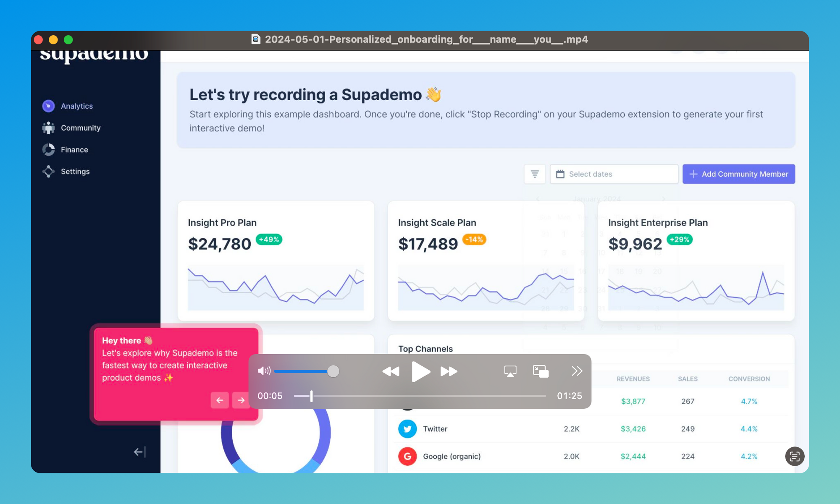Open the Finance sidebar item
This screenshot has width=840, height=504.
(x=65, y=150)
